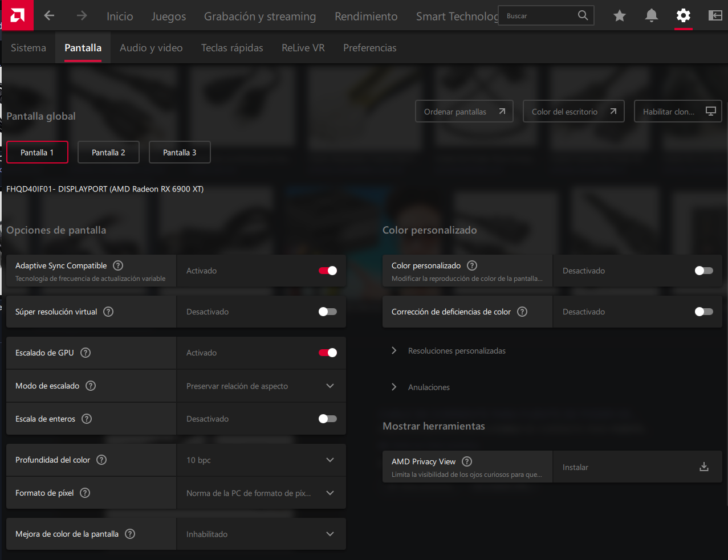Click the Opciones de pantalla heading
Viewport: 728px width, 560px height.
click(56, 230)
